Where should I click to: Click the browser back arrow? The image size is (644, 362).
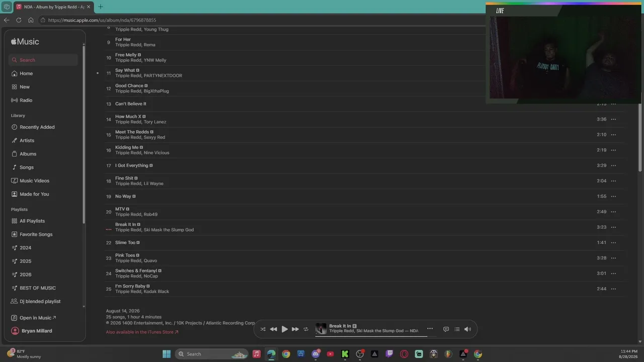7,20
